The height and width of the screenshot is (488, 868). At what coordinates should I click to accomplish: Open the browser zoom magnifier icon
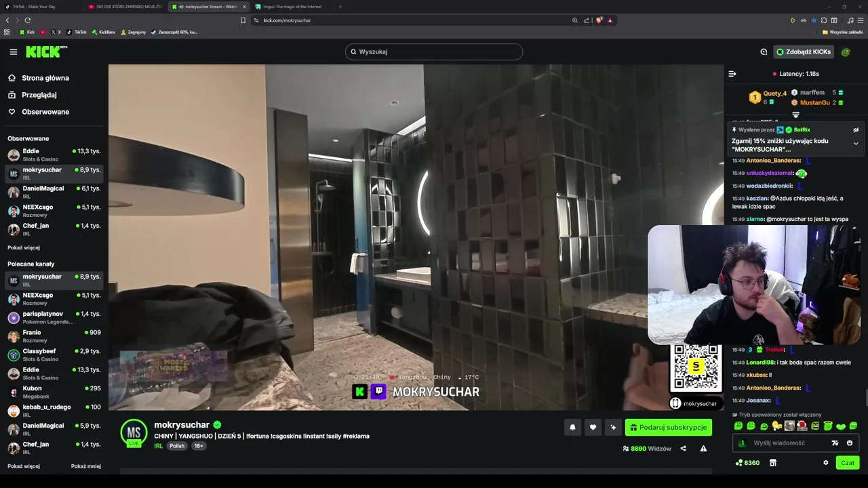point(575,20)
